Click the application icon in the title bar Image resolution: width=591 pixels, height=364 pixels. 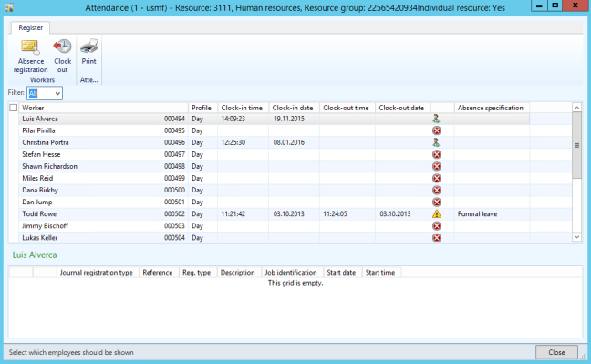tap(9, 7)
